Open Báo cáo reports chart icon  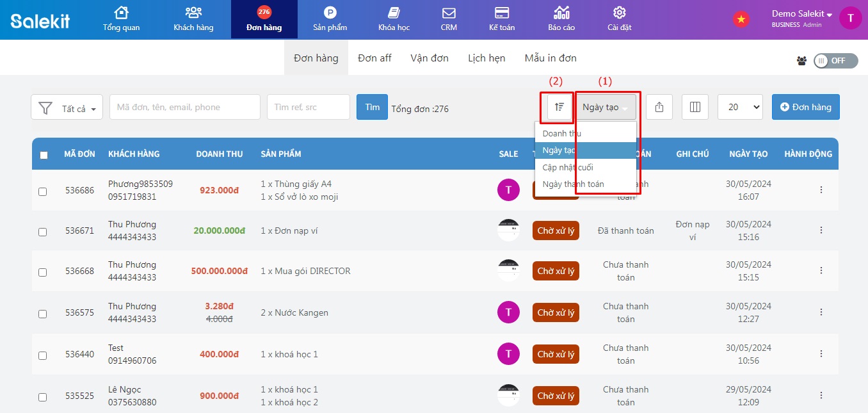[561, 13]
